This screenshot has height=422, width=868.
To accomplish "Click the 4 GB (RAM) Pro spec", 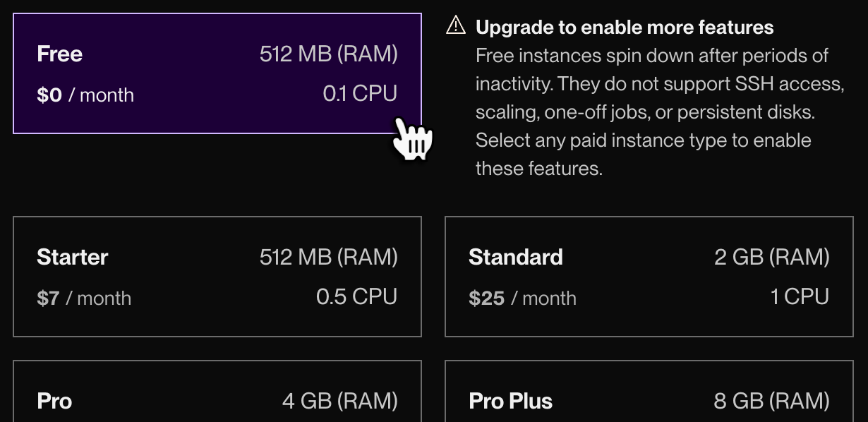I will [x=339, y=402].
